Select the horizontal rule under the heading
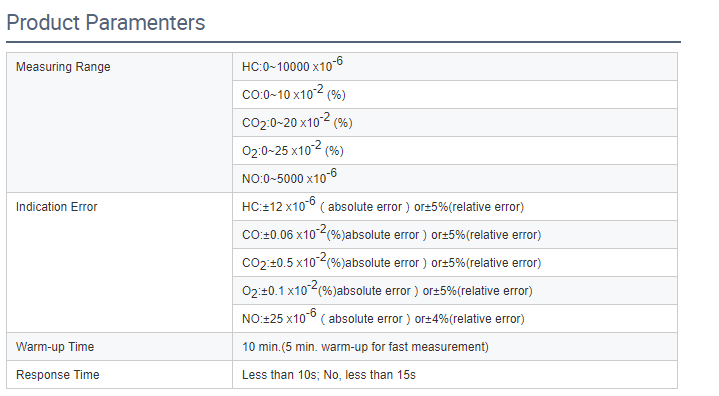Viewport: 719px width, 396px height. 343,42
